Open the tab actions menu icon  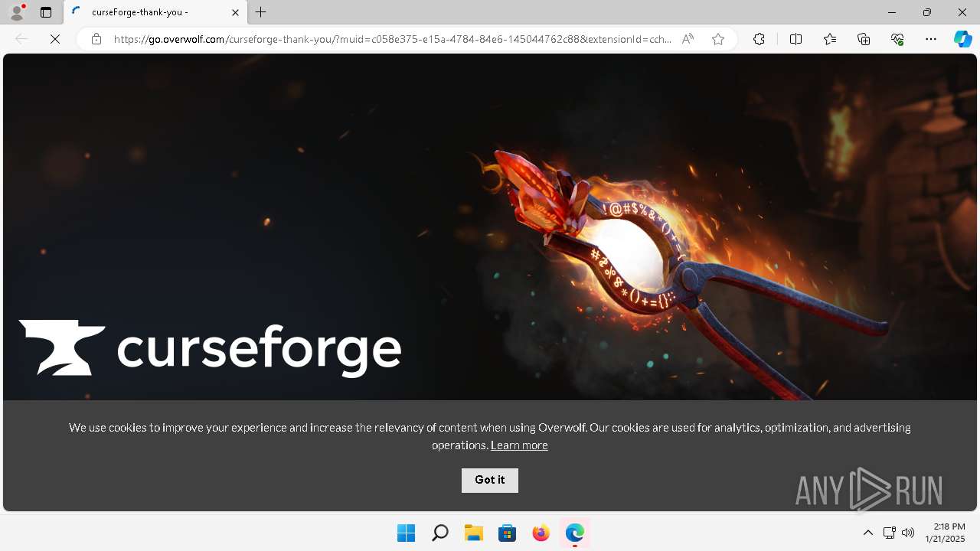coord(46,12)
